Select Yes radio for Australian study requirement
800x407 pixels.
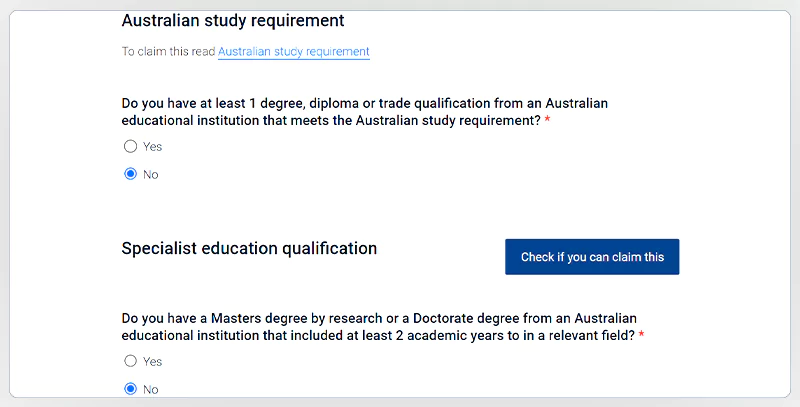130,146
